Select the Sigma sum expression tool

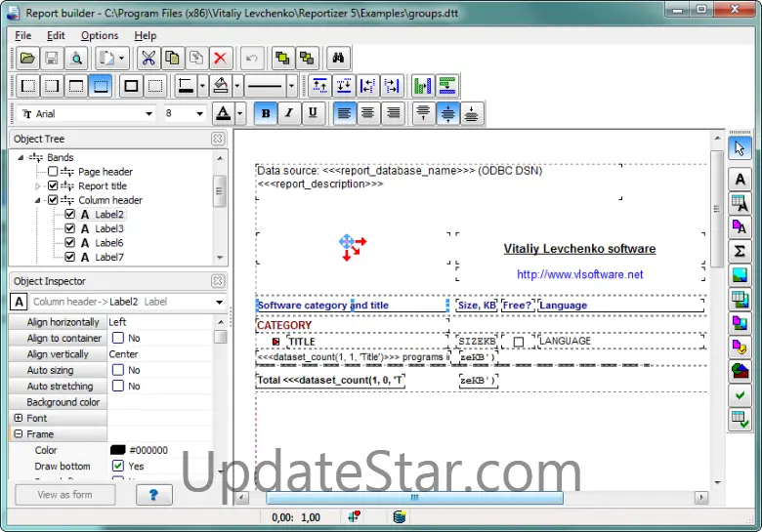[x=740, y=251]
